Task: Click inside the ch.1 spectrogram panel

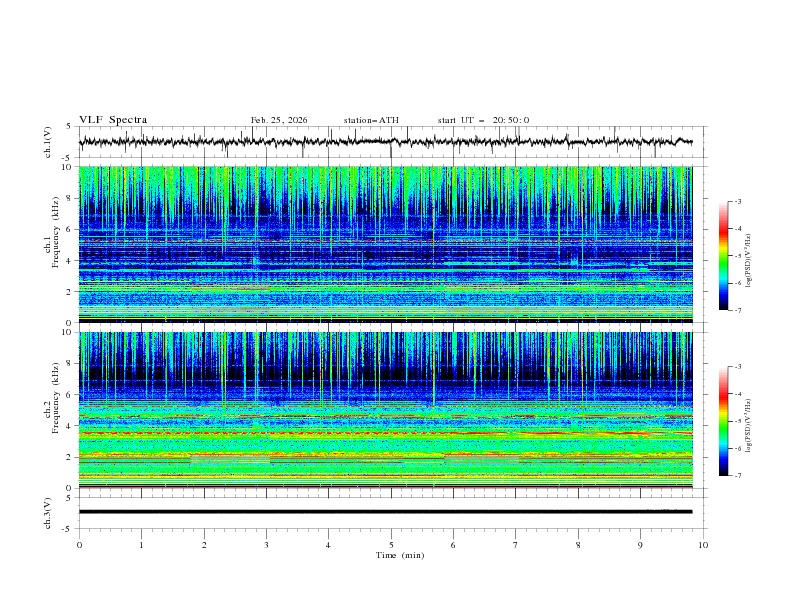Action: pos(385,244)
